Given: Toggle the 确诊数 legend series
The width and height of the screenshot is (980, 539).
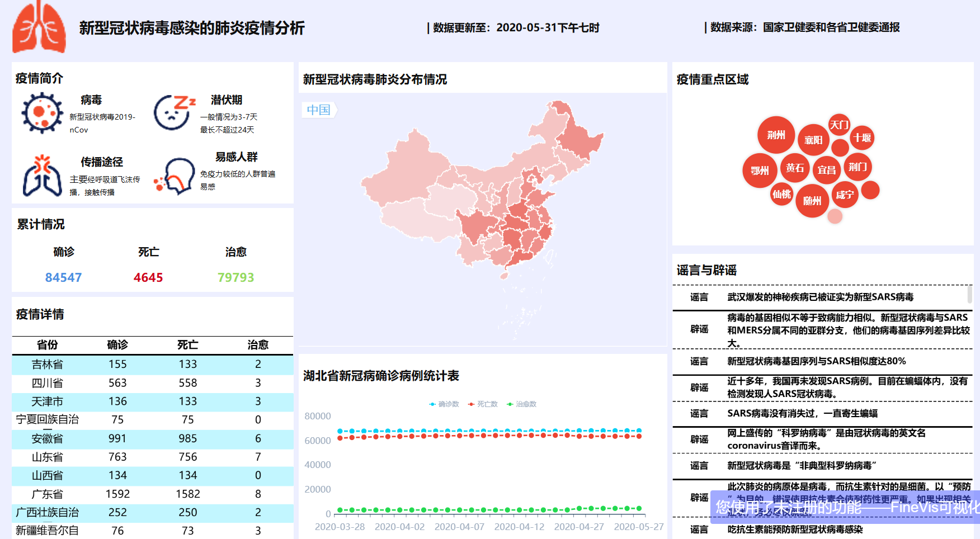Looking at the screenshot, I should 444,404.
